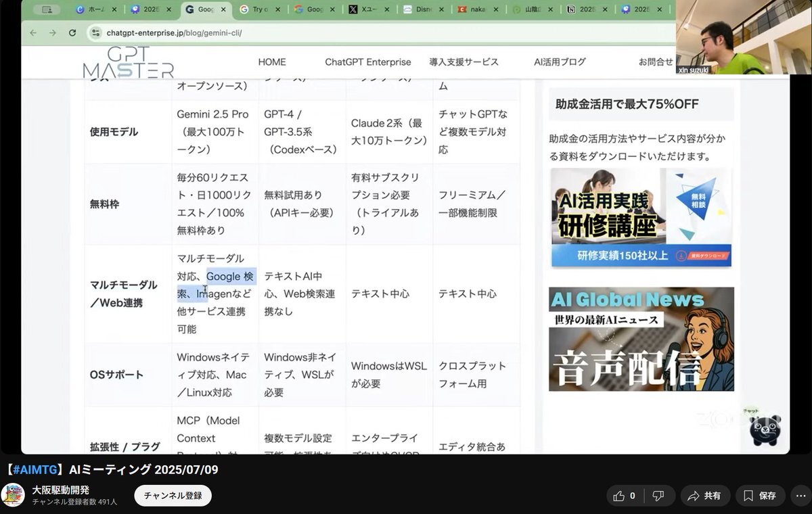Click the #AIMTG hashtag link
Screen dimensions: 812x514
[35, 470]
